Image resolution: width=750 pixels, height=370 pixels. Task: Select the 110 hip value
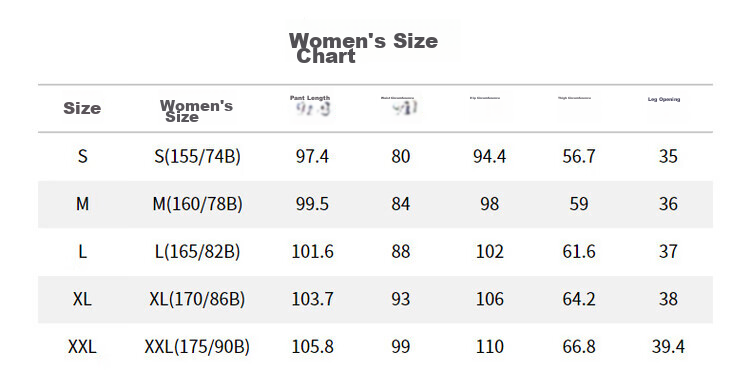[490, 347]
